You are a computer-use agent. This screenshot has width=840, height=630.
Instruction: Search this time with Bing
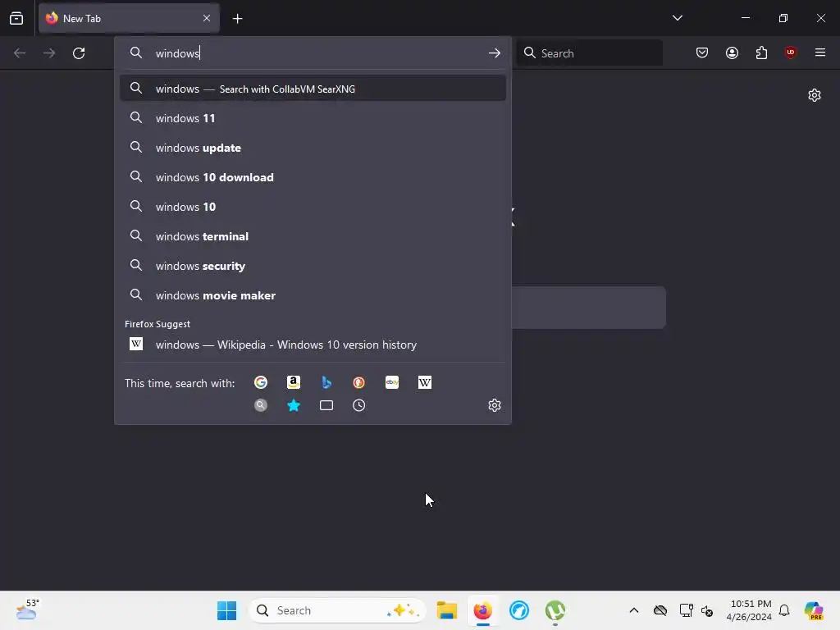coord(326,382)
